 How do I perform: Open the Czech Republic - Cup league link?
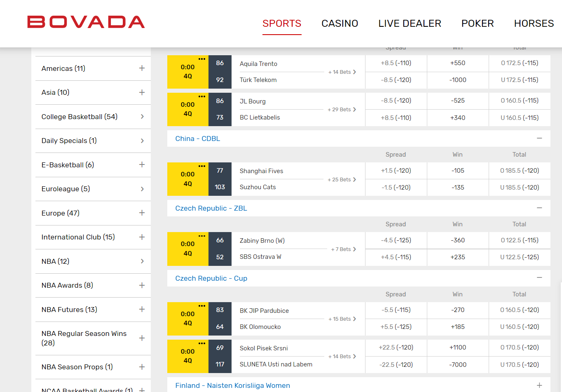click(x=211, y=278)
